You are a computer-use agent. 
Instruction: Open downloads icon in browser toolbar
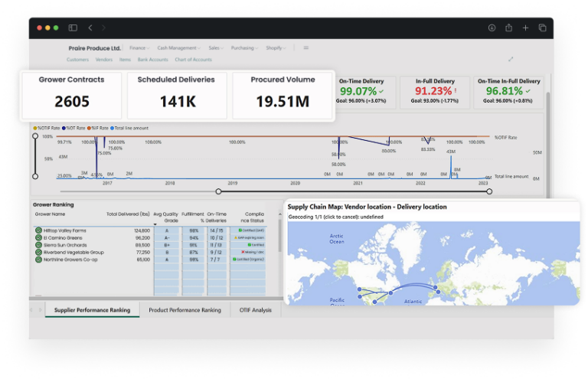tap(492, 28)
